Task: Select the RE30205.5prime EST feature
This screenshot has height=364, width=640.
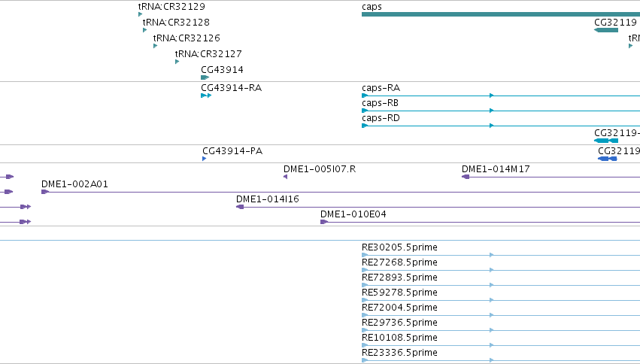Action: pyautogui.click(x=501, y=255)
